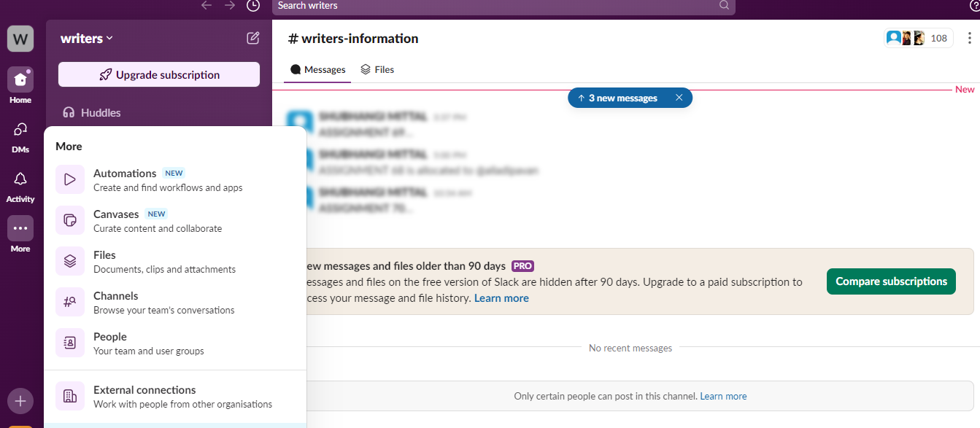Click the new message compose icon

253,39
